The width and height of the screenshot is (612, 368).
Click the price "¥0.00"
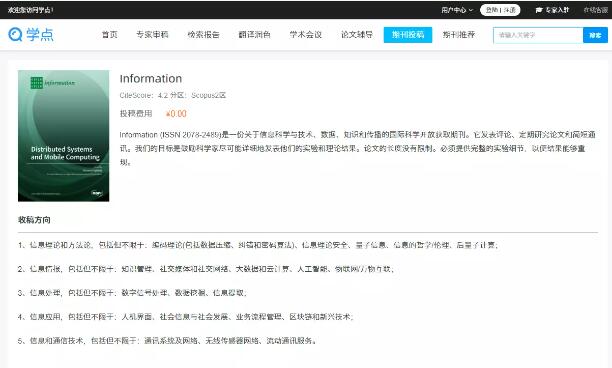point(176,114)
